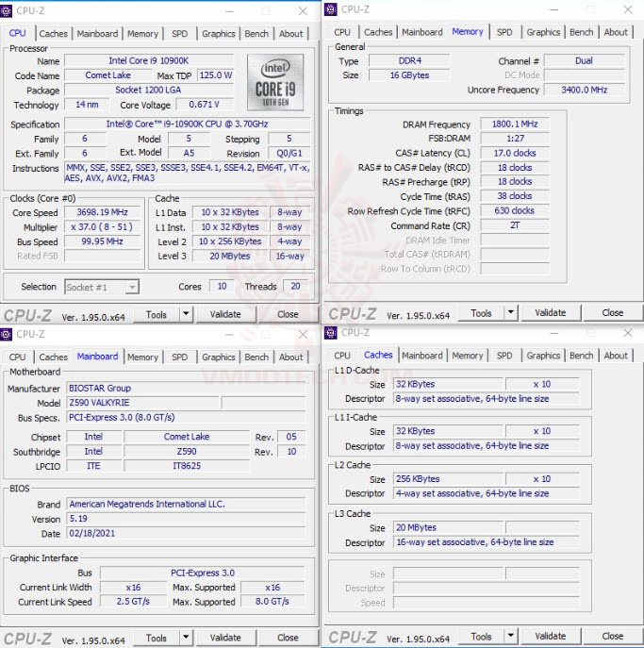Click Close button in the Memory window

[613, 313]
